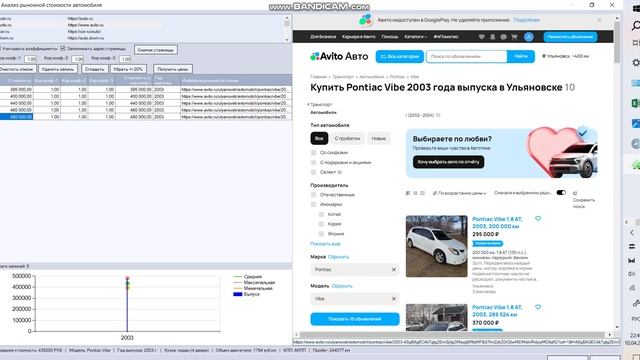The height and width of the screenshot is (360, 640).
Task: Click the Снимок страницы button
Action: click(x=156, y=50)
